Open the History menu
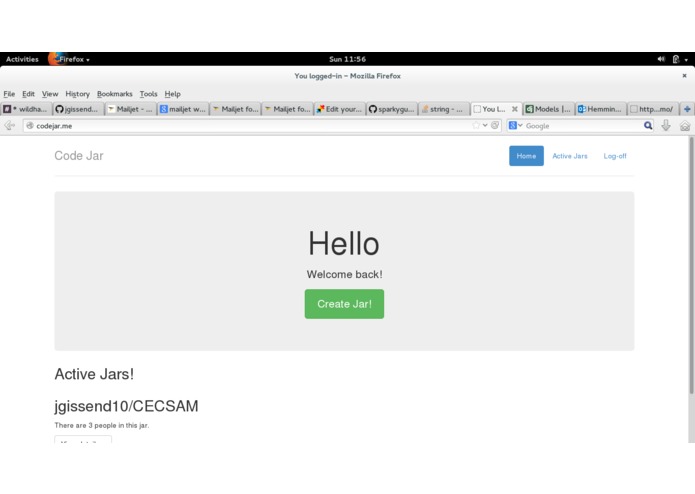Screen dimensions: 695x494 coord(78,94)
